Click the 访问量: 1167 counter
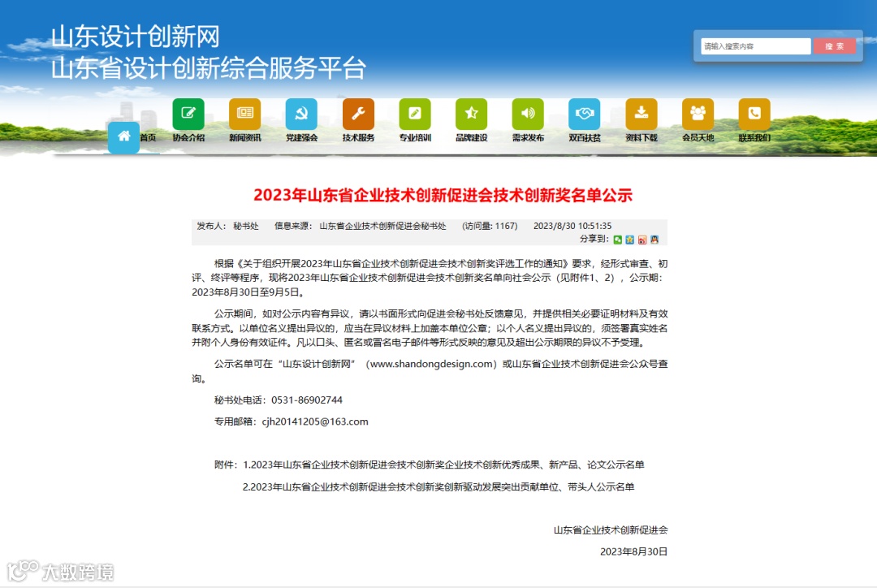877x588 pixels. 490,226
